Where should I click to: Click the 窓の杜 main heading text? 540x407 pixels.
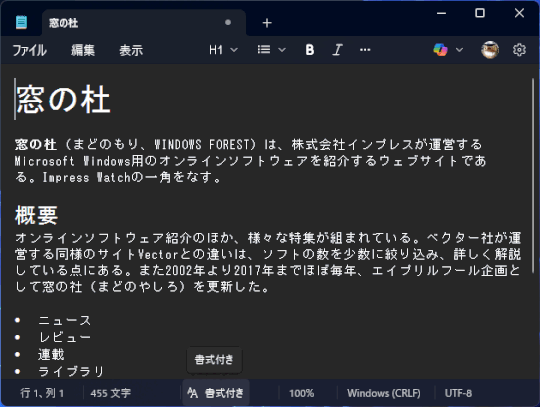click(x=63, y=100)
